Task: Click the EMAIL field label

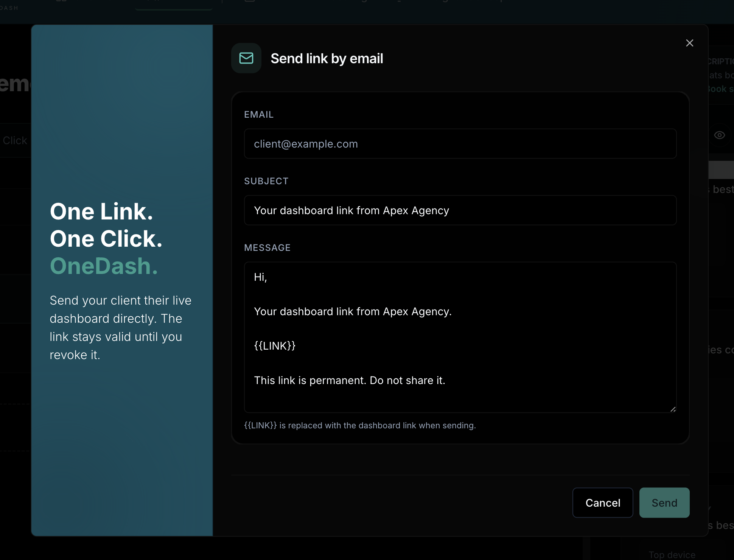Action: coord(259,115)
